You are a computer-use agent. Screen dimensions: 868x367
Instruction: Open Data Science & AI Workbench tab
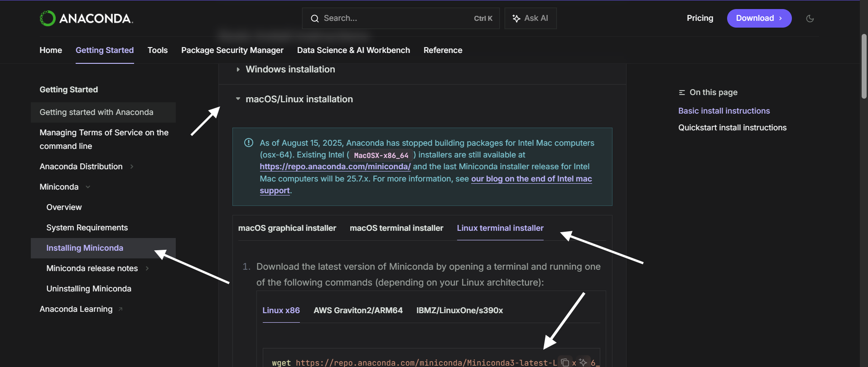tap(353, 50)
